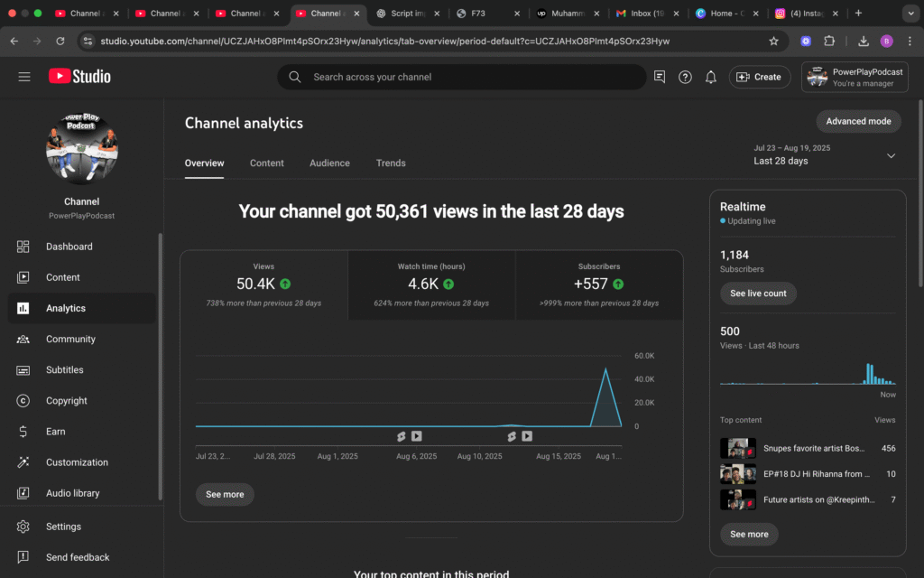This screenshot has width=924, height=578.
Task: Expand the Last 28 days date range dropdown
Action: tap(891, 155)
